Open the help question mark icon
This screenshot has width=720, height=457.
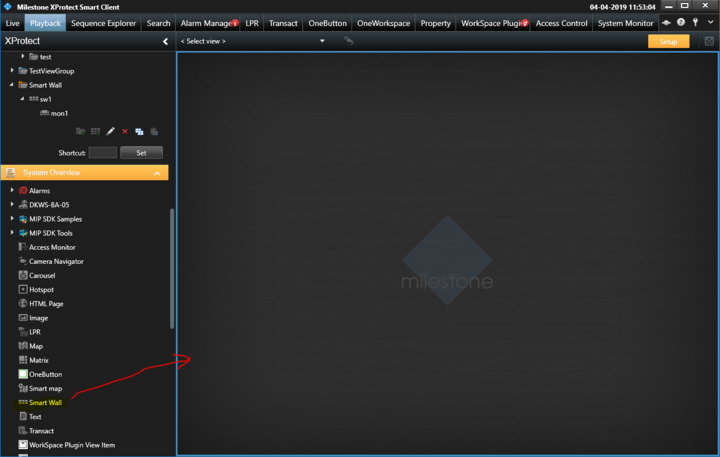[x=681, y=23]
